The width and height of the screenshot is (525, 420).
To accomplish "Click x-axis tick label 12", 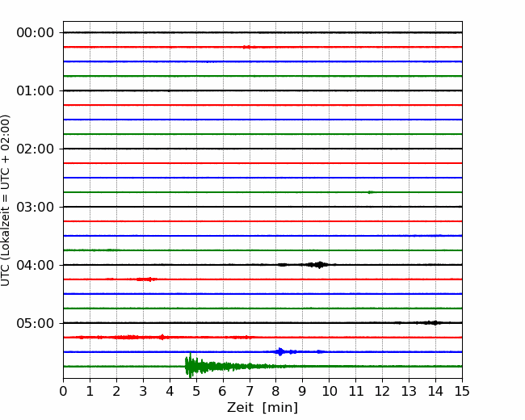I will tap(382, 391).
